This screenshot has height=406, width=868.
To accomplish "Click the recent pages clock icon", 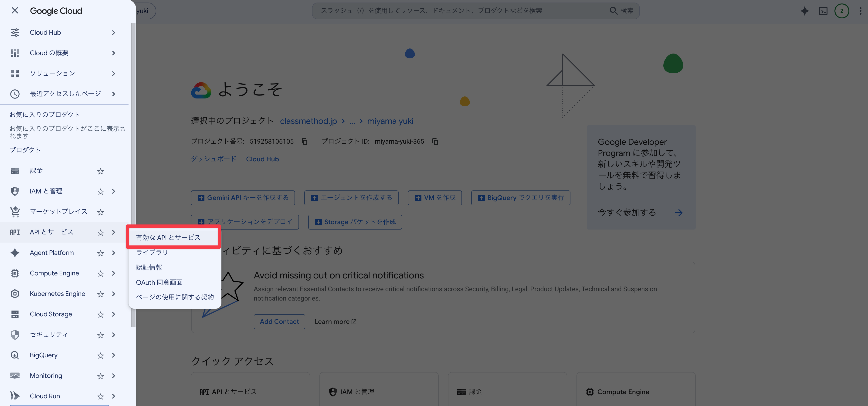I will pyautogui.click(x=14, y=94).
